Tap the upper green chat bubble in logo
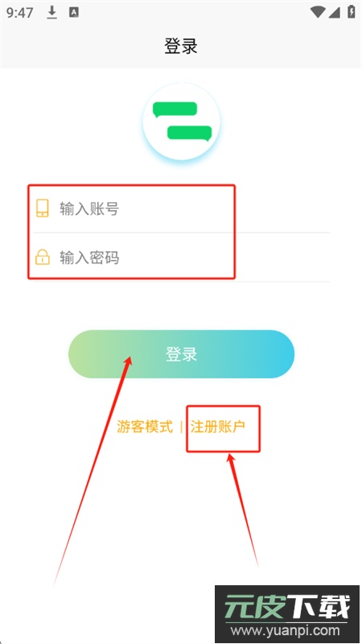The width and height of the screenshot is (362, 644). [x=175, y=109]
